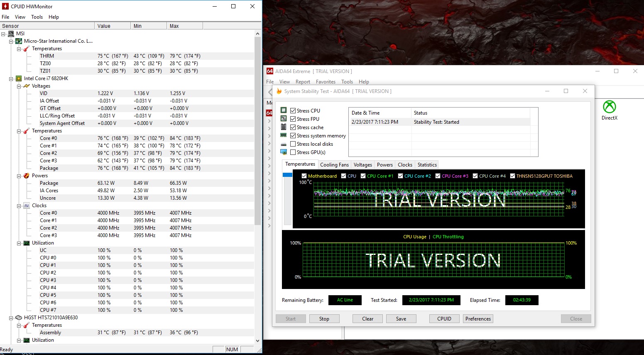The height and width of the screenshot is (355, 644).
Task: Click the Powers flame icon in tree
Action: [x=27, y=176]
